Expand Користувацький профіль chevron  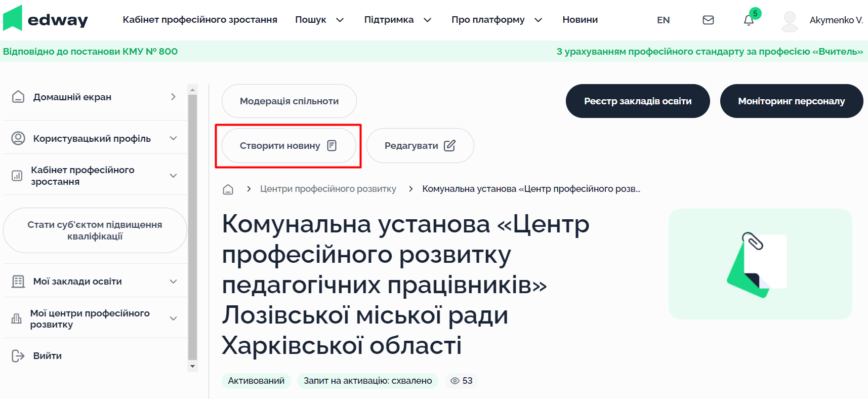coord(173,138)
